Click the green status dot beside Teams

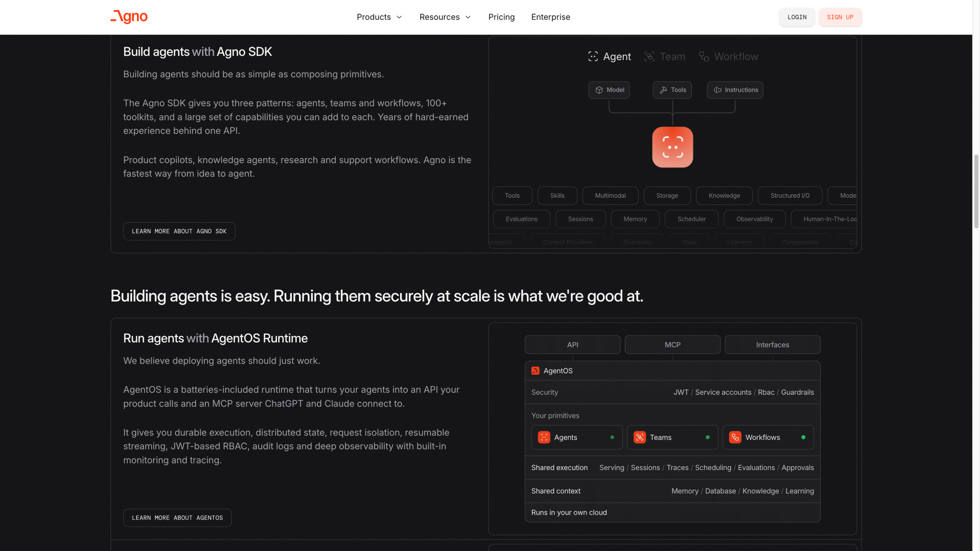pyautogui.click(x=707, y=438)
